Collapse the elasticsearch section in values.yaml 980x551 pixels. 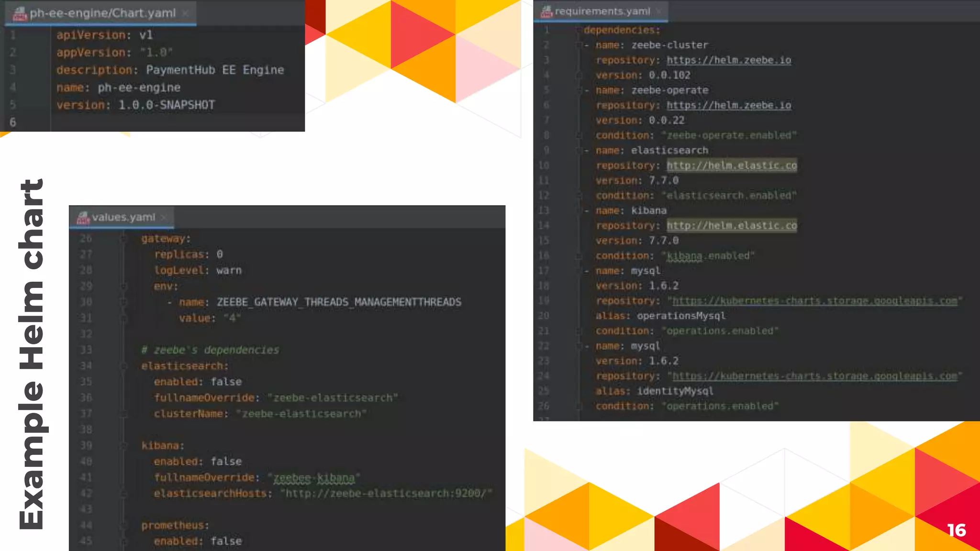(123, 366)
